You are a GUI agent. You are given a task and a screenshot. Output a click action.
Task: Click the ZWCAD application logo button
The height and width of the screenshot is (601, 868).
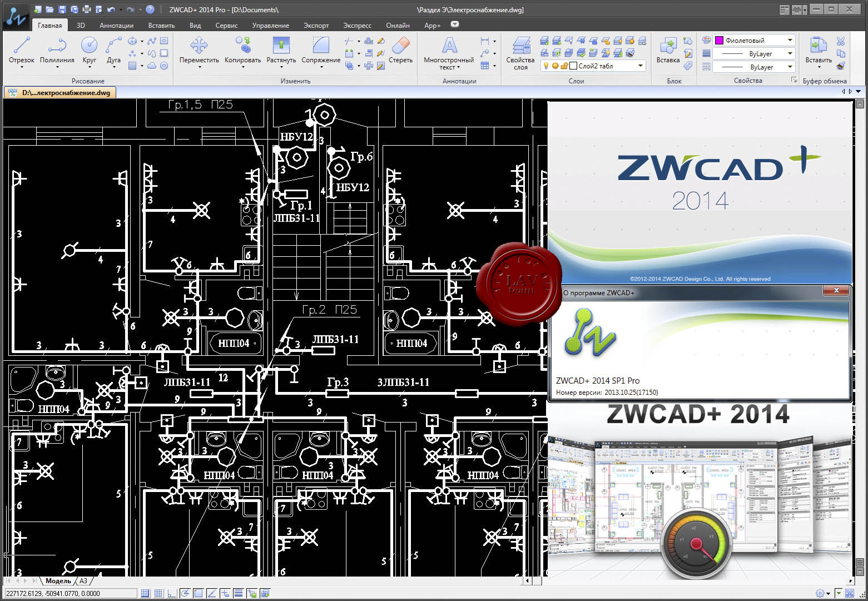pos(16,17)
